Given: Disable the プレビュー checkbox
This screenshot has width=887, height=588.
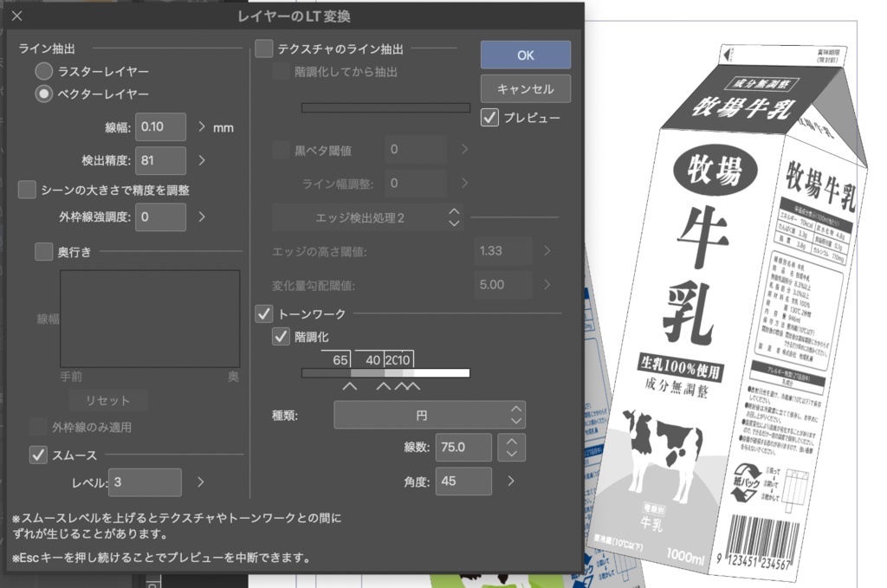Looking at the screenshot, I should pos(488,119).
